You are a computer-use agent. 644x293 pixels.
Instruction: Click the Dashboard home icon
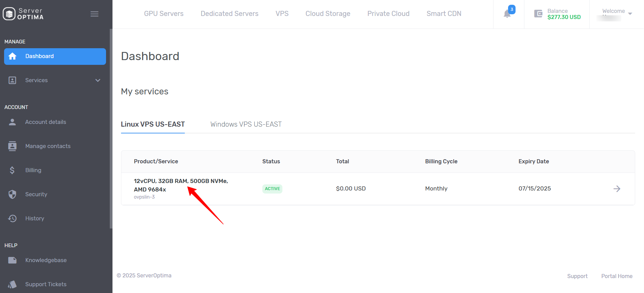tap(13, 56)
